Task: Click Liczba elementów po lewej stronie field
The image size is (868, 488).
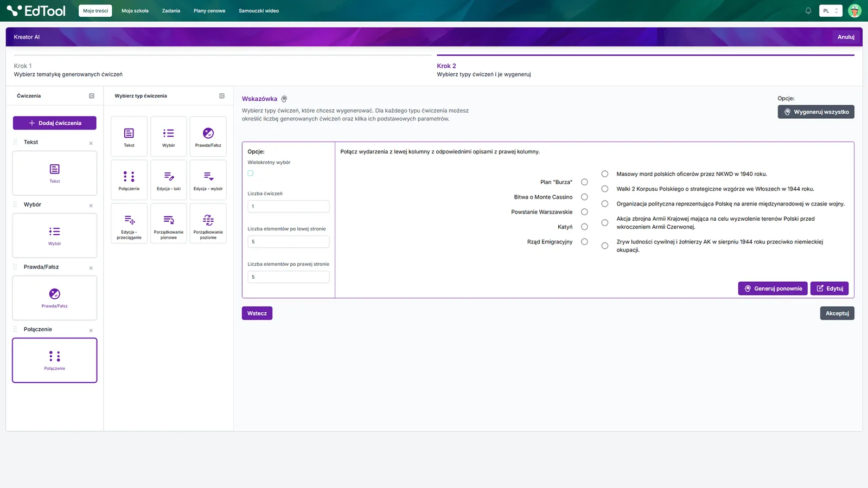Action: click(x=289, y=242)
